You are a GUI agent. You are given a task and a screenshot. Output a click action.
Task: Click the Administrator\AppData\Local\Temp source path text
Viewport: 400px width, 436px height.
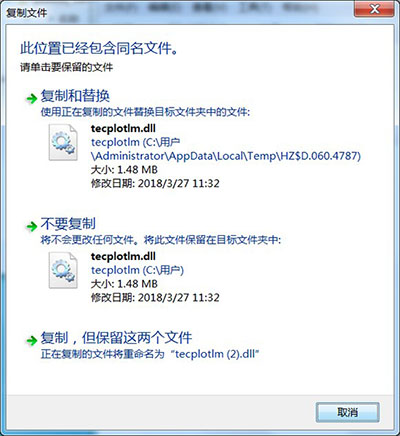[226, 156]
